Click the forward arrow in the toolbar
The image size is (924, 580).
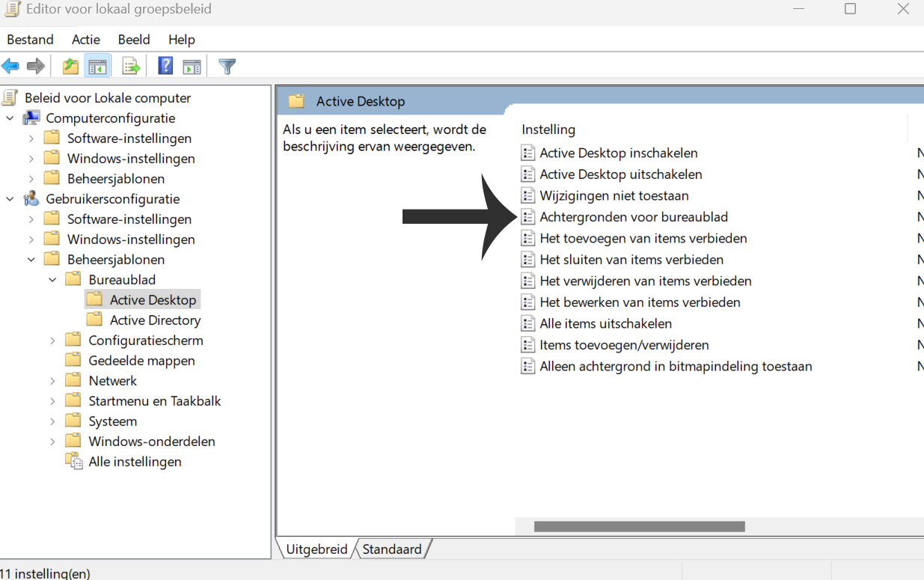(35, 67)
